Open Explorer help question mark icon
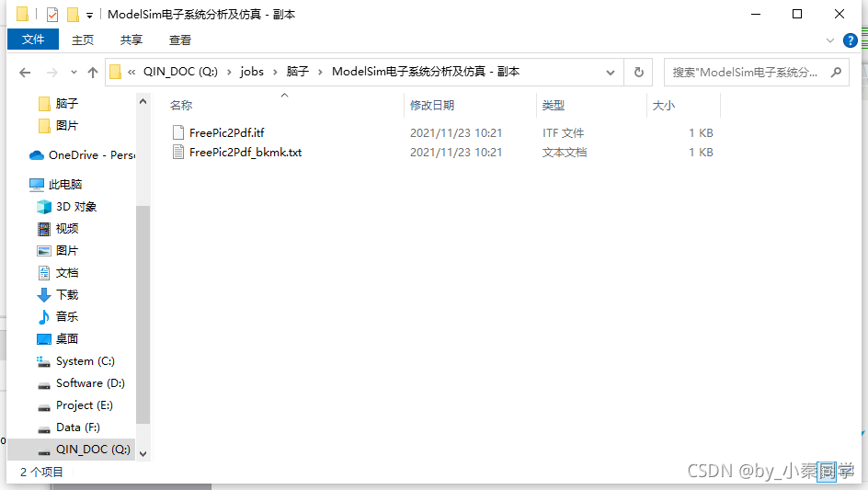This screenshot has width=868, height=490. pos(850,40)
